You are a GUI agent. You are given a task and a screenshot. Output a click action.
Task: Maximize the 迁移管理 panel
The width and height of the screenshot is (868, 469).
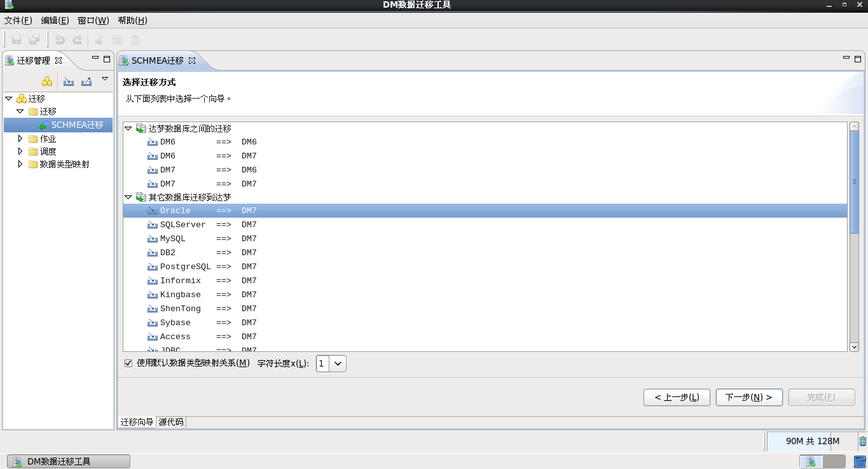click(x=107, y=59)
